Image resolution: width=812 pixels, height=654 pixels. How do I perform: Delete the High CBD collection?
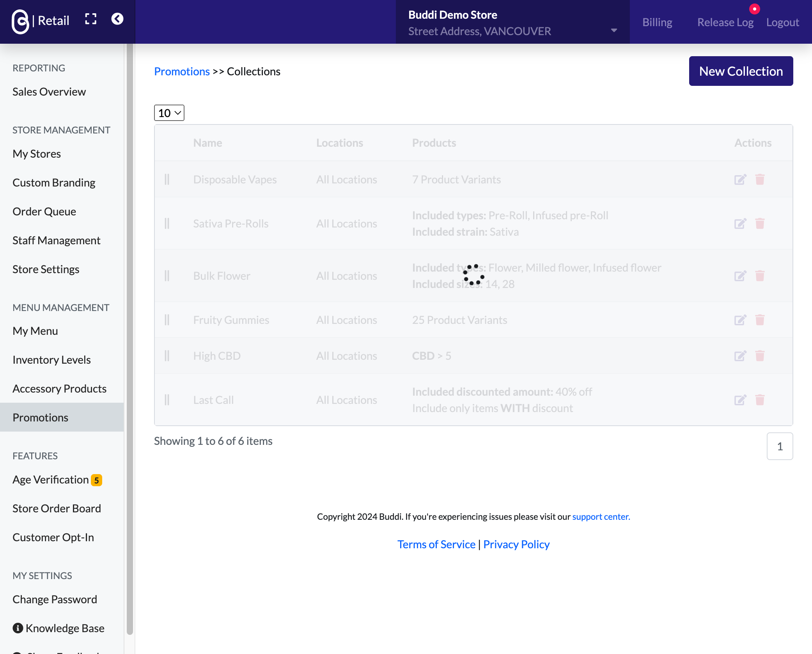pyautogui.click(x=760, y=356)
